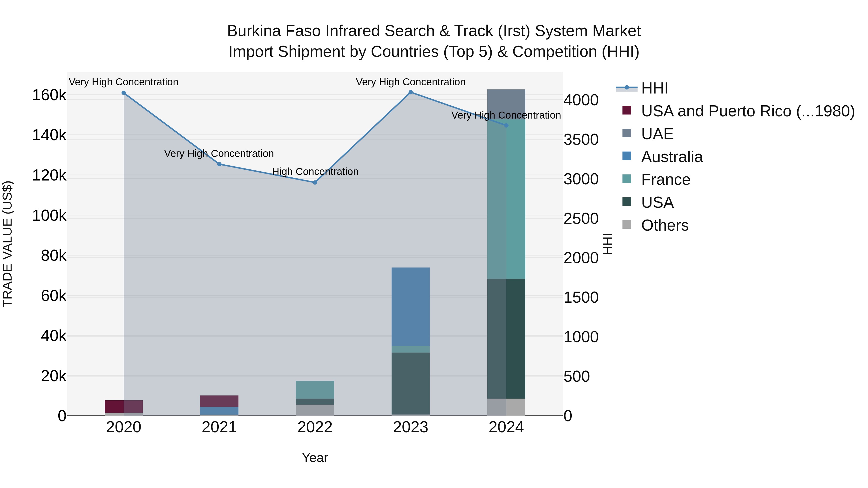Viewport: 868px width, 488px height.
Task: Click the 2023 HHI data point
Action: (x=410, y=92)
